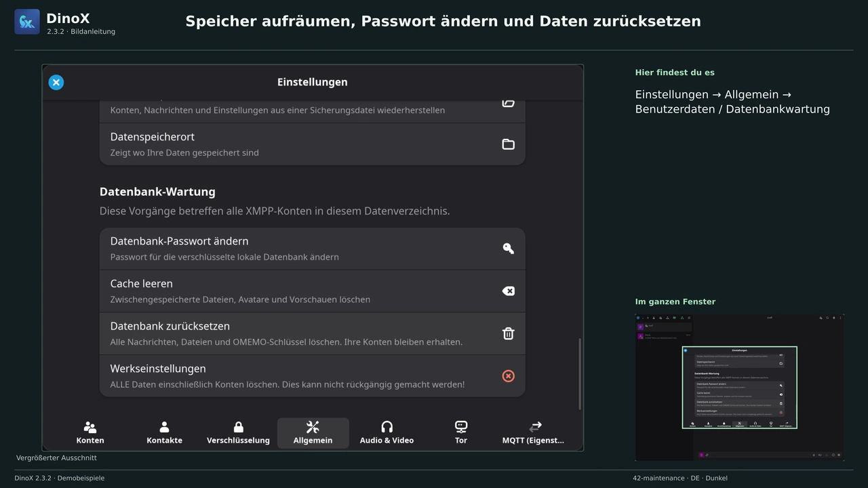The image size is (868, 488).
Task: Click the folder icon for Datenspeicherort
Action: coord(508,144)
